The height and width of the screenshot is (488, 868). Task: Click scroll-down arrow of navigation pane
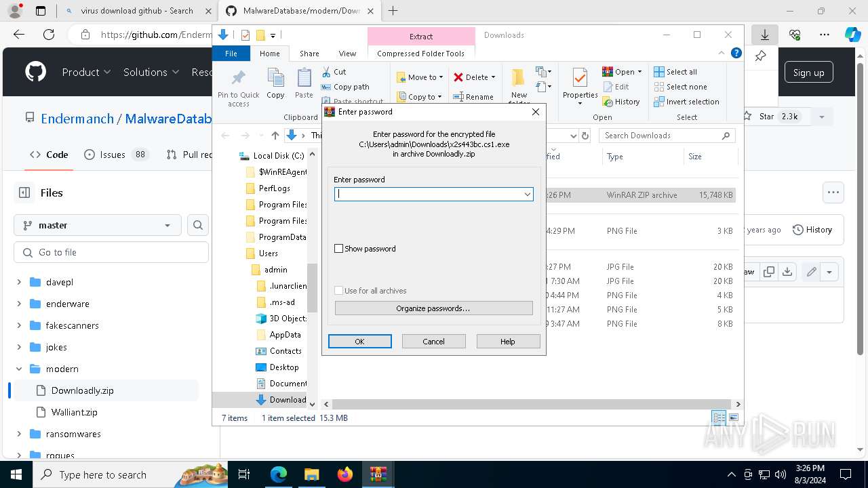pyautogui.click(x=312, y=404)
